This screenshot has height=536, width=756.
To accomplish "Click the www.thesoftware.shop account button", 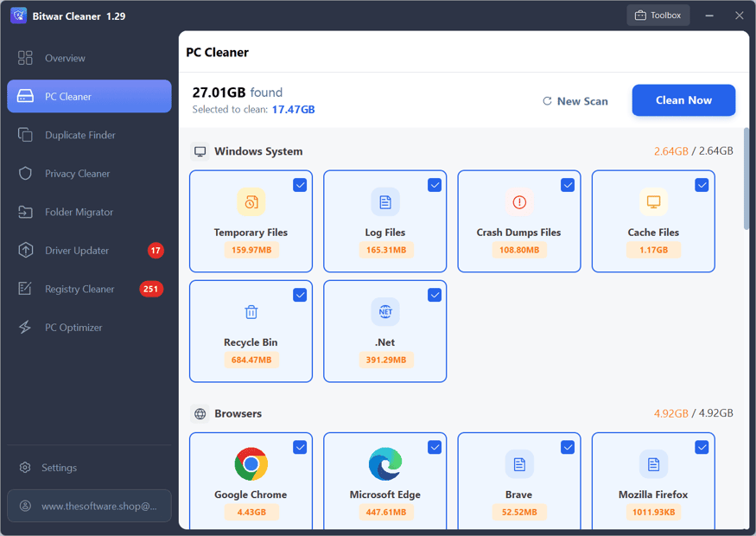I will coord(89,506).
